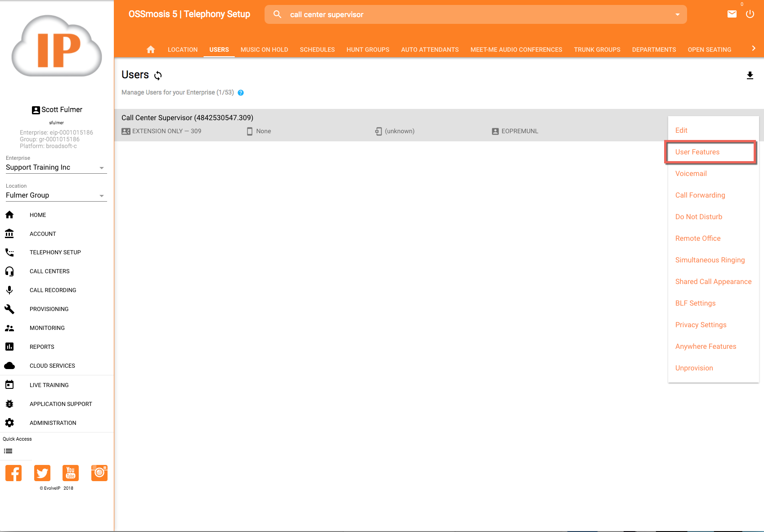Click the power logout icon
The height and width of the screenshot is (532, 764).
click(750, 14)
